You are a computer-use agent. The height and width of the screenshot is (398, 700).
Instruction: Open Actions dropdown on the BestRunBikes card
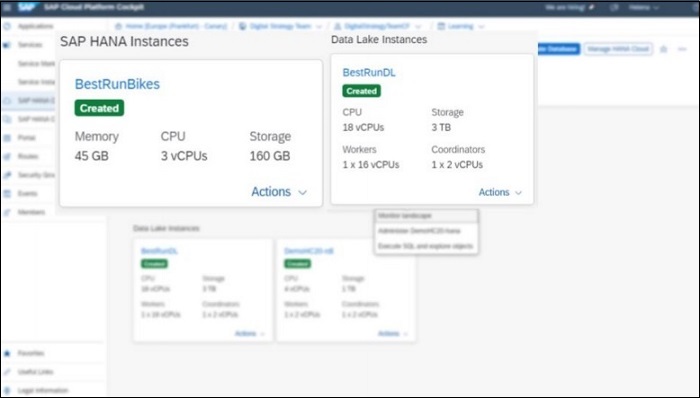(x=279, y=192)
